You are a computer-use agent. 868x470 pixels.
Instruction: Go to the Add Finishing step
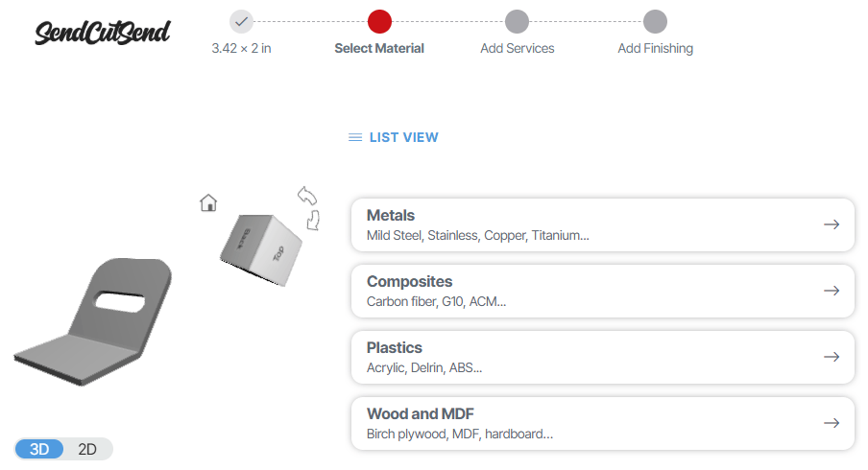[x=655, y=22]
